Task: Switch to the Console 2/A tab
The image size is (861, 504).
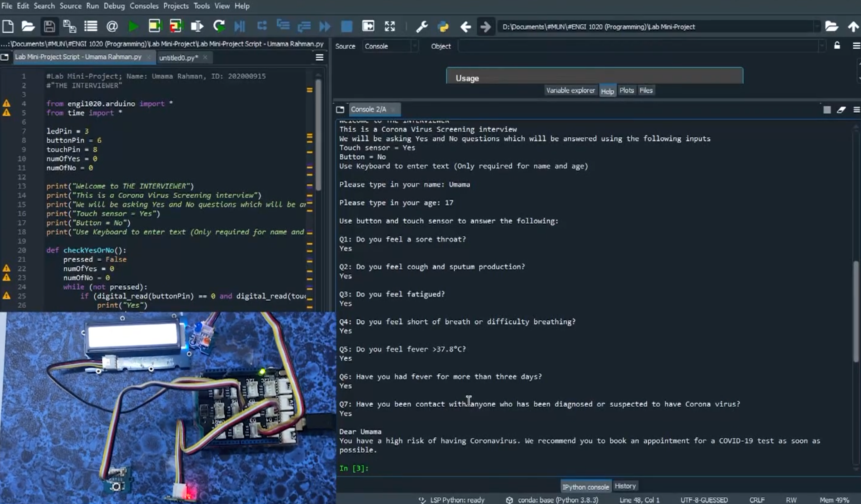Action: 368,109
